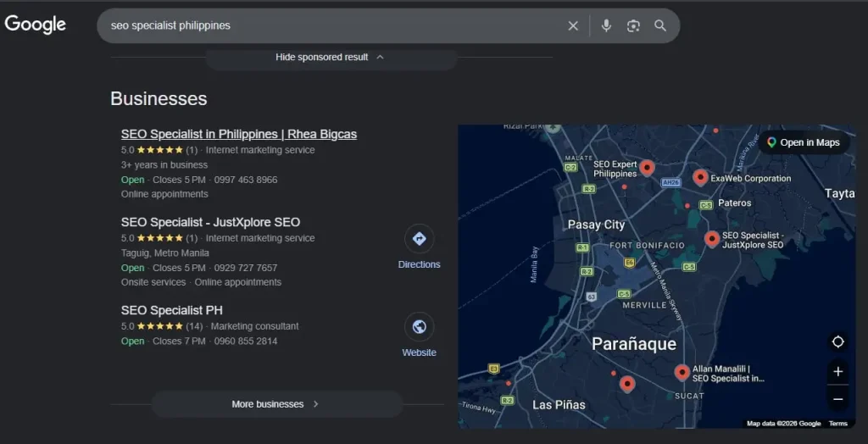The image size is (868, 444).
Task: Click the FORT BONIFACIO map label
Action: [647, 245]
